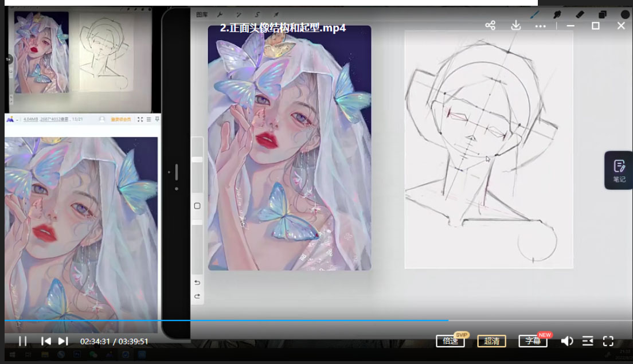Select Procreate Selection S tool
Image resolution: width=633 pixels, height=364 pixels.
point(257,14)
